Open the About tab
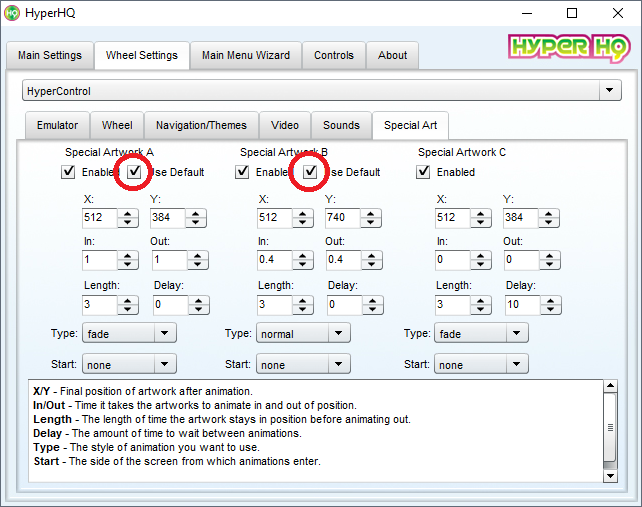 392,55
